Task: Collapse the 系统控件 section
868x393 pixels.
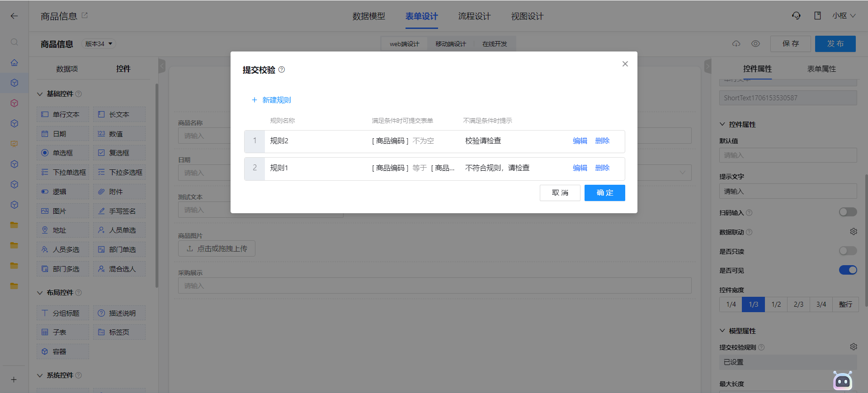Action: tap(40, 375)
